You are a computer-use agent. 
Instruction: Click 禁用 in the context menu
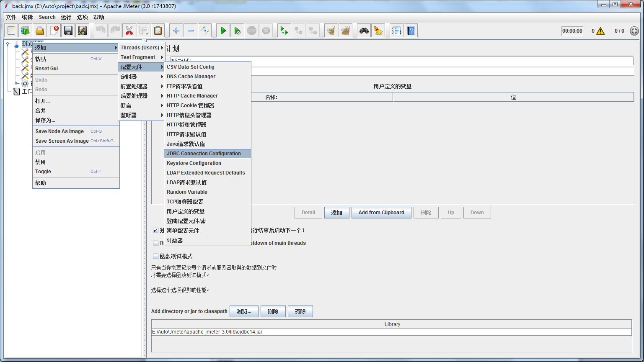(x=76, y=162)
